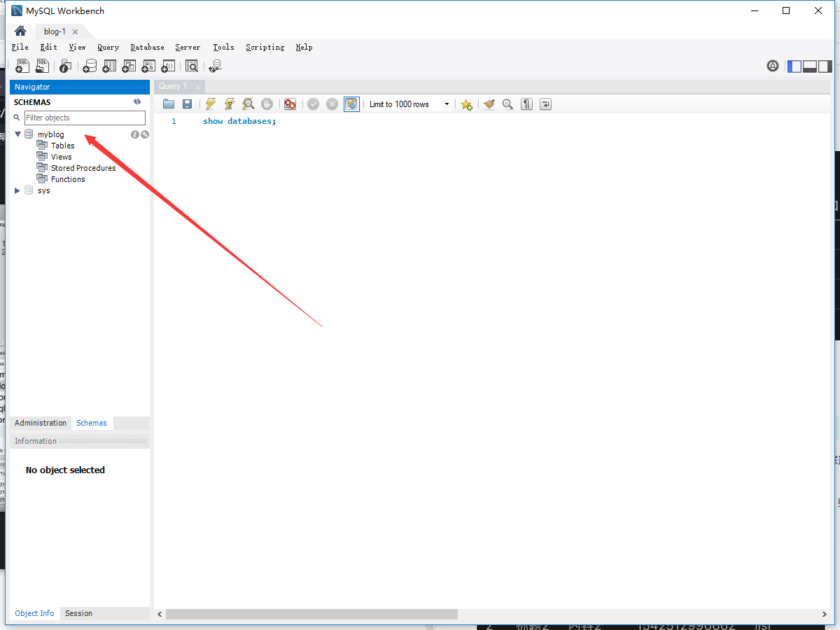Viewport: 840px width, 630px height.
Task: Open the Query menu
Action: (108, 47)
